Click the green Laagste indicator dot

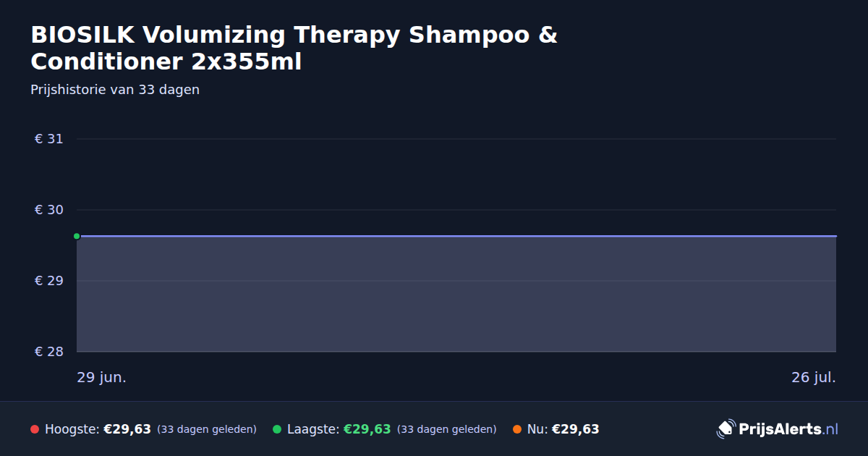click(277, 429)
